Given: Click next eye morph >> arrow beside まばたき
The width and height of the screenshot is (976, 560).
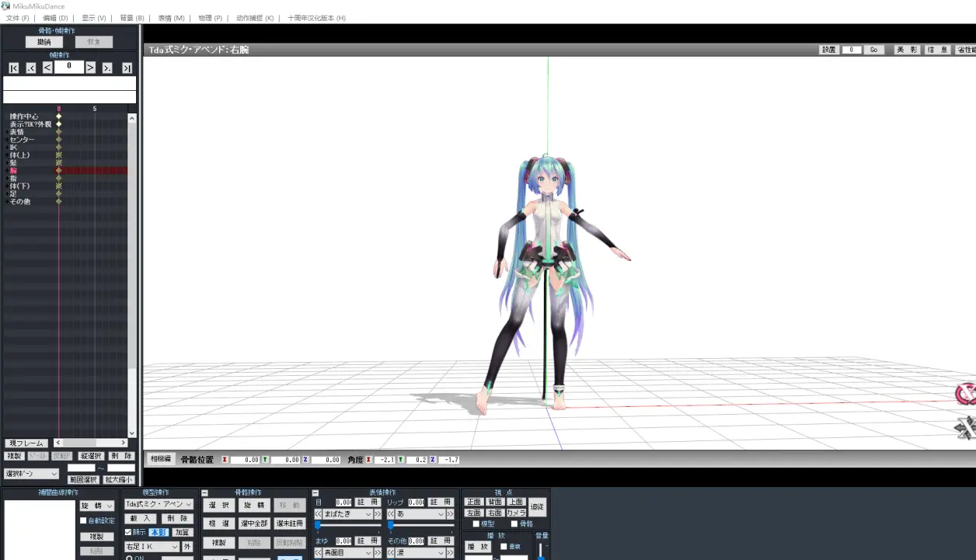Looking at the screenshot, I should pos(378,514).
